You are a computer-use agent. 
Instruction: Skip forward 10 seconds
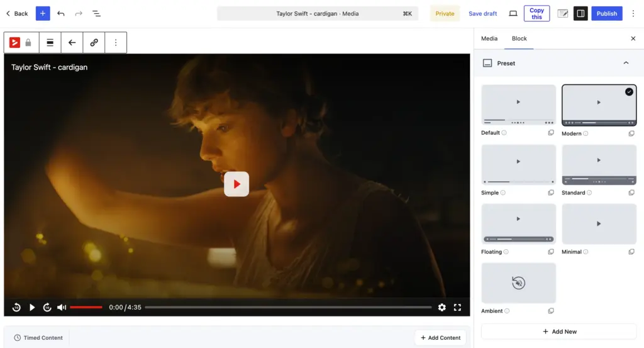pyautogui.click(x=47, y=307)
